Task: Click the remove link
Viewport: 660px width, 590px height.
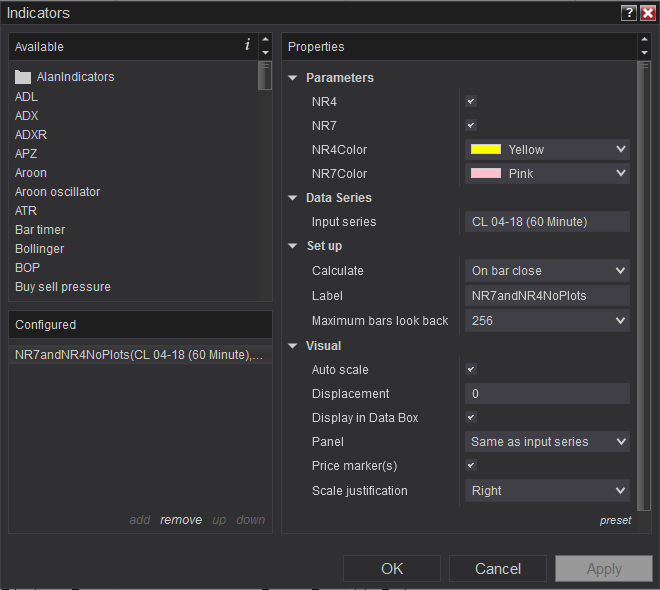Action: (x=181, y=520)
